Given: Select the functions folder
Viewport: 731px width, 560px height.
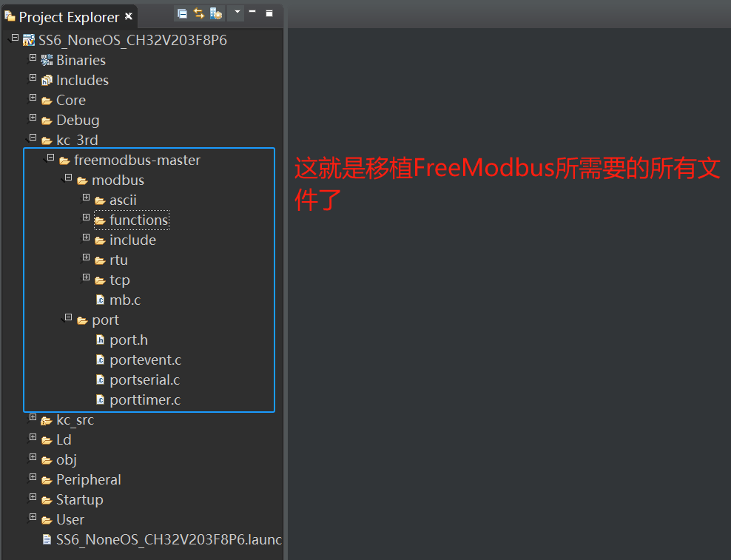Looking at the screenshot, I should [139, 220].
